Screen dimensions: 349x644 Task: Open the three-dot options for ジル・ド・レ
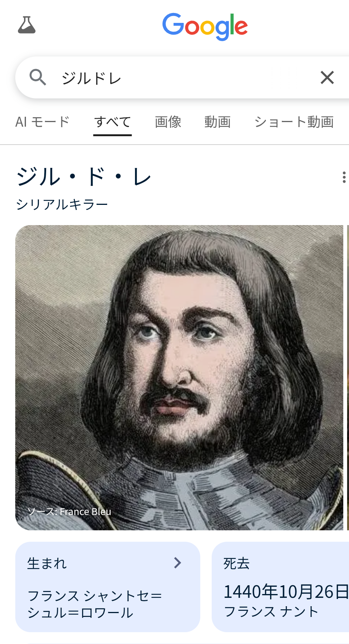coord(344,177)
